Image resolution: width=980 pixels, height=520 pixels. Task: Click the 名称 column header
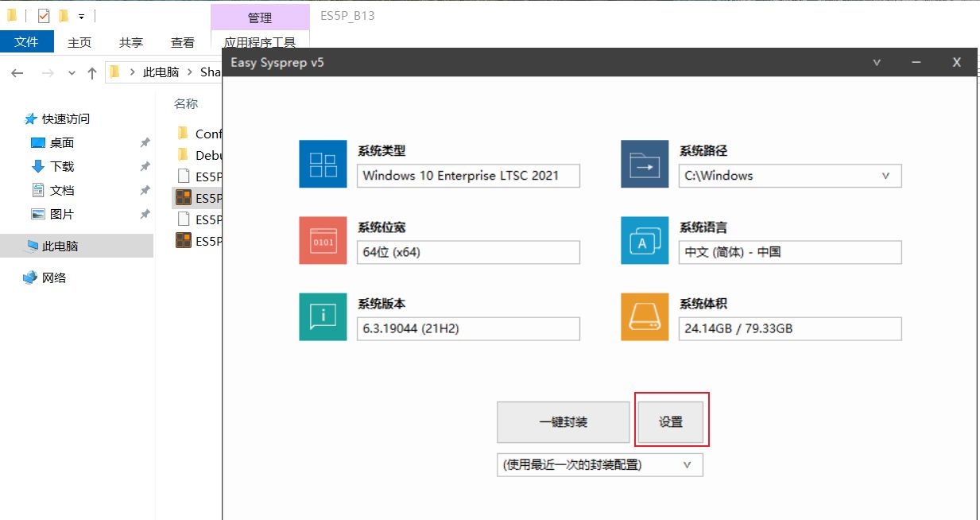(x=186, y=103)
